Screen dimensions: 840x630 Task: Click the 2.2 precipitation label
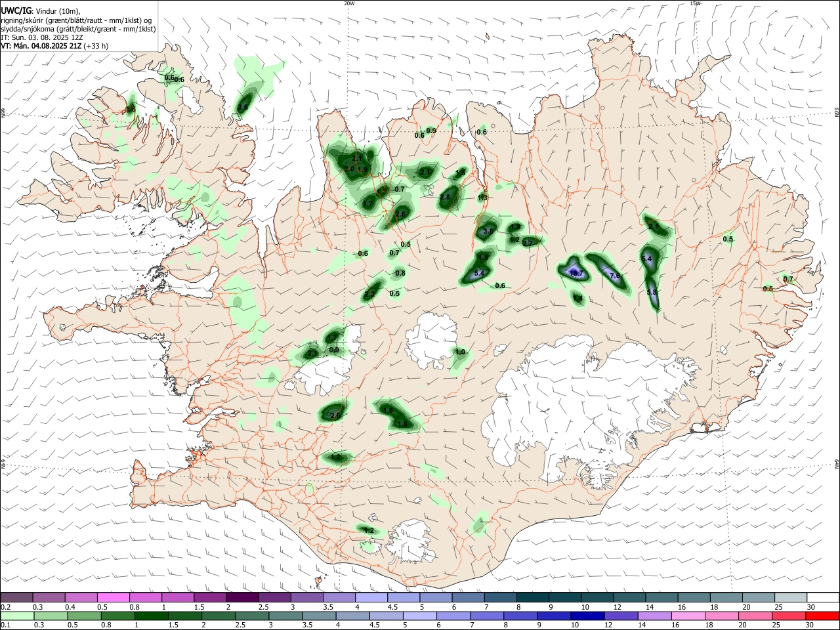coord(369,295)
